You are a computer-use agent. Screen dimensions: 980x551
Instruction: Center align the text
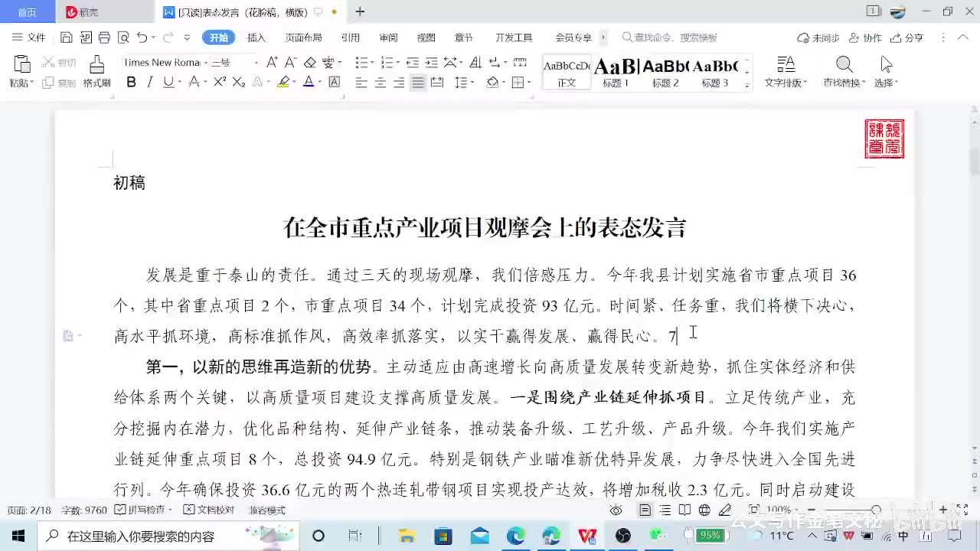[380, 83]
